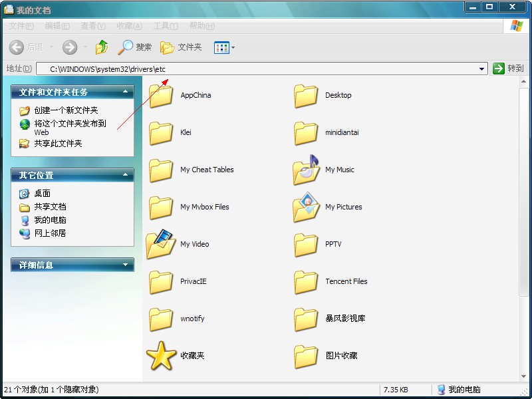
Task: Open the views button dropdown arrow
Action: pyautogui.click(x=233, y=47)
